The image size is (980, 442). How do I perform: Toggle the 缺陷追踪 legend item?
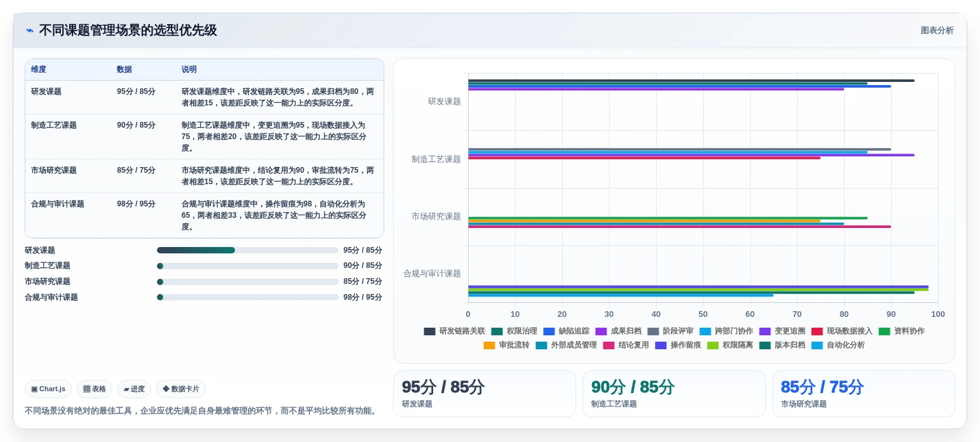click(567, 331)
